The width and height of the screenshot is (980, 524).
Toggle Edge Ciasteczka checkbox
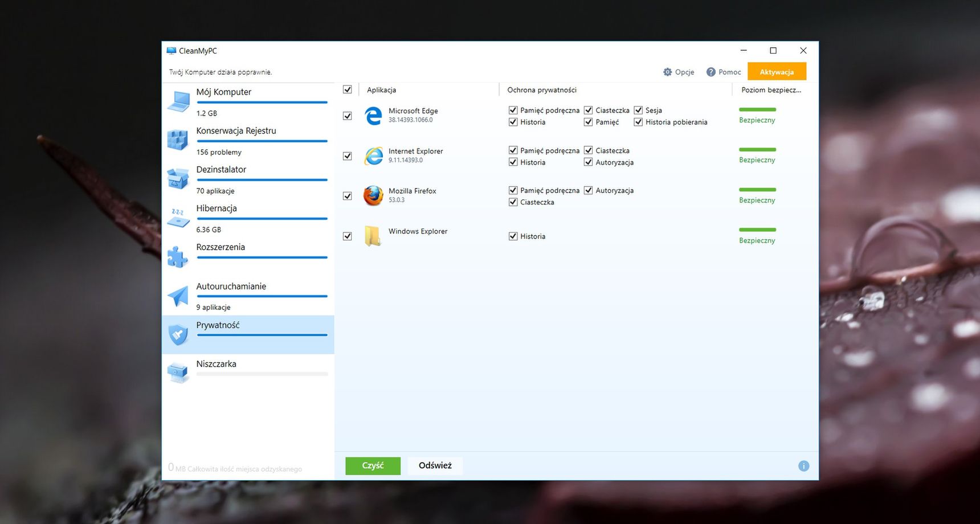pyautogui.click(x=589, y=110)
